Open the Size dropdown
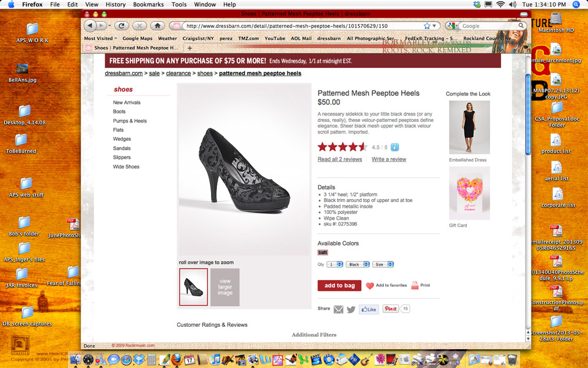588x368 pixels. point(383,264)
